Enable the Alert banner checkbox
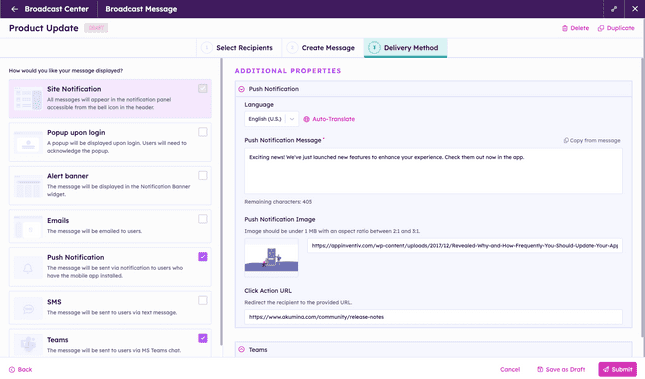Image resolution: width=645 pixels, height=379 pixels. [203, 176]
